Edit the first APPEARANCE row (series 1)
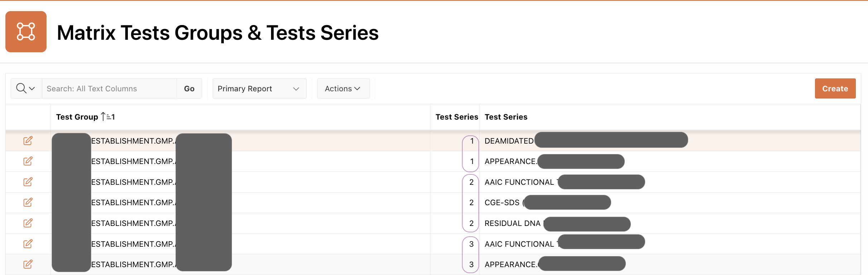868x275 pixels. point(28,161)
